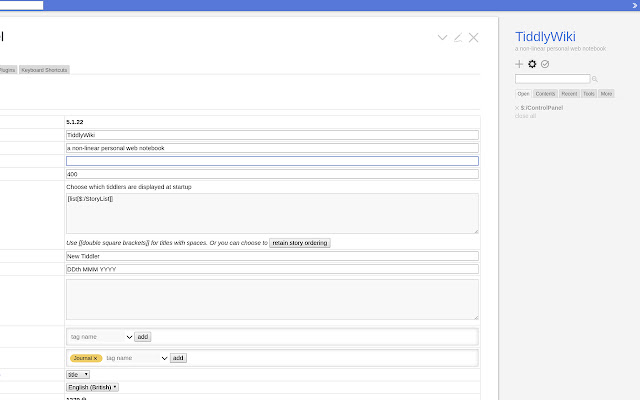The height and width of the screenshot is (400, 640).
Task: Click the TiddlyWiki site title heading
Action: point(545,37)
